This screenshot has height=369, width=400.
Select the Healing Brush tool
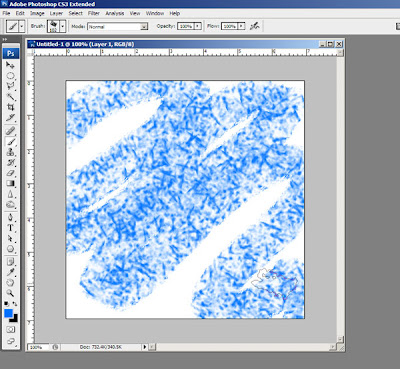pyautogui.click(x=10, y=131)
